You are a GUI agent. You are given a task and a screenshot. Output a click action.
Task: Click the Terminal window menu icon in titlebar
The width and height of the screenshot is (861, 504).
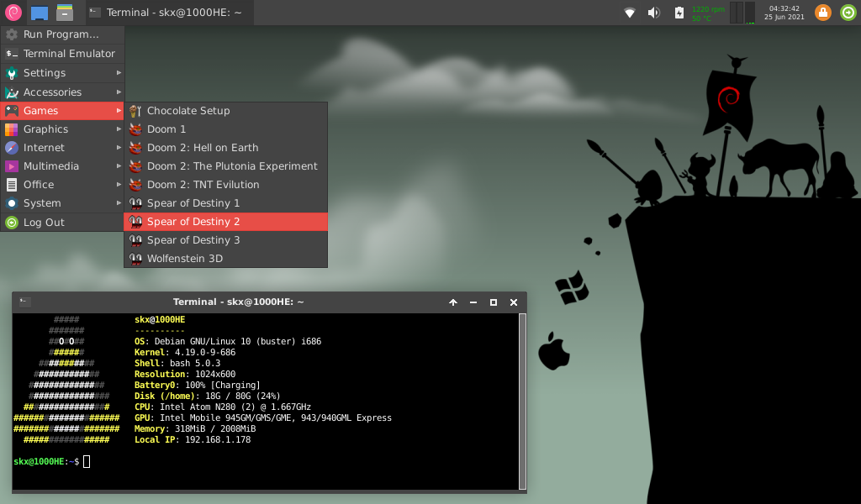24,302
